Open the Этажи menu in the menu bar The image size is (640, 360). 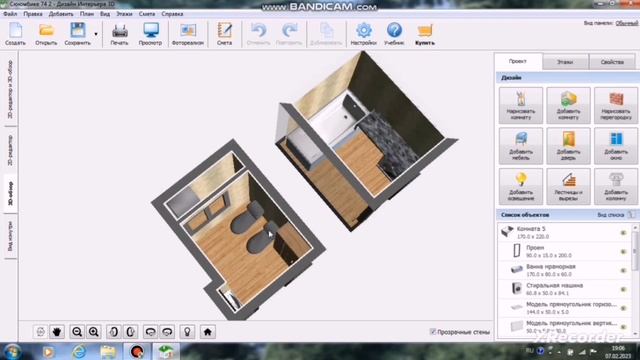point(124,14)
